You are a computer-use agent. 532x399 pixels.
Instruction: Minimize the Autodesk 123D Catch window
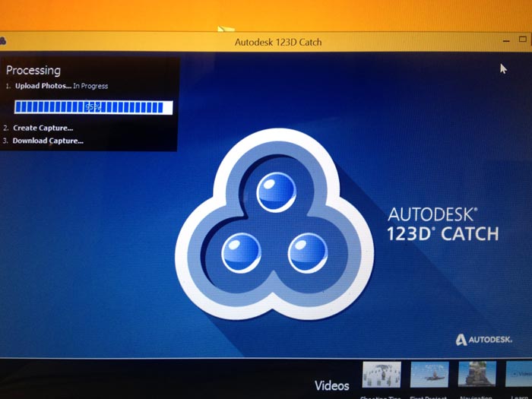click(506, 41)
